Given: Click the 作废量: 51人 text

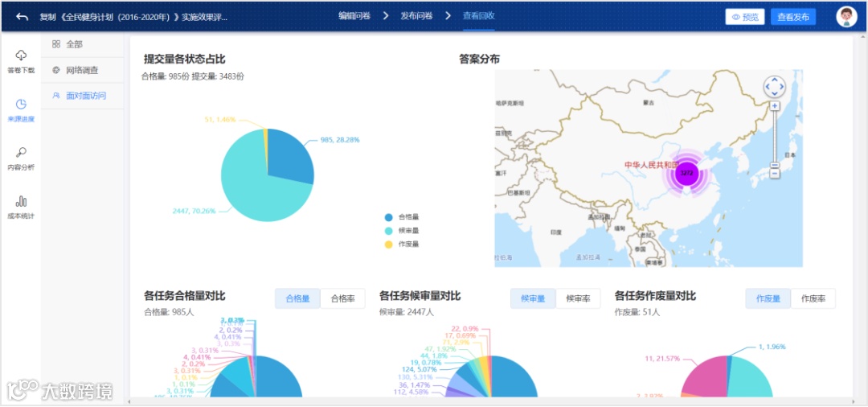Looking at the screenshot, I should pos(637,312).
